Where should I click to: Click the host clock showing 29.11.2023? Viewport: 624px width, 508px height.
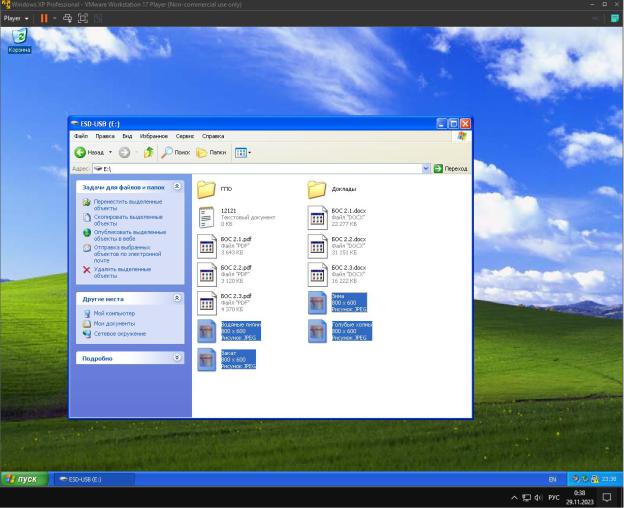580,497
